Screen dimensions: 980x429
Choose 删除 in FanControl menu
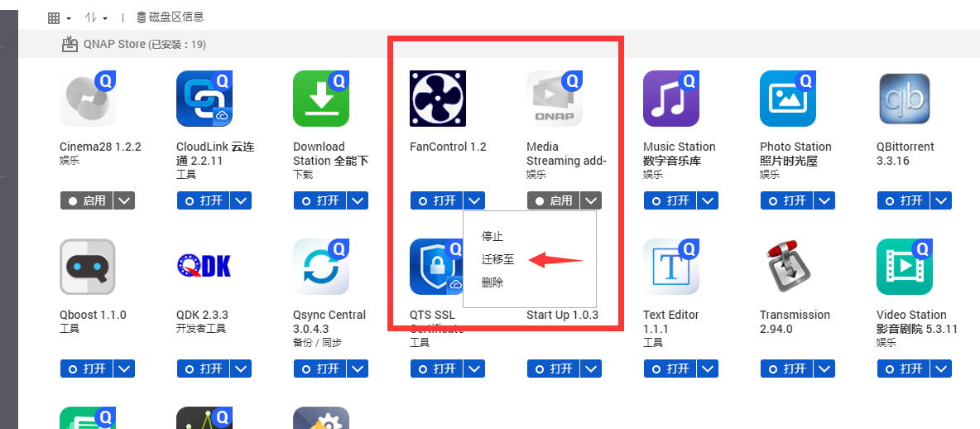pos(492,282)
